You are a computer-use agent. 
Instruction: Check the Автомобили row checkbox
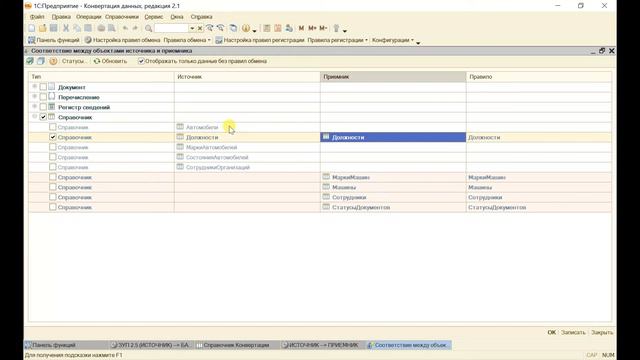pos(53,127)
